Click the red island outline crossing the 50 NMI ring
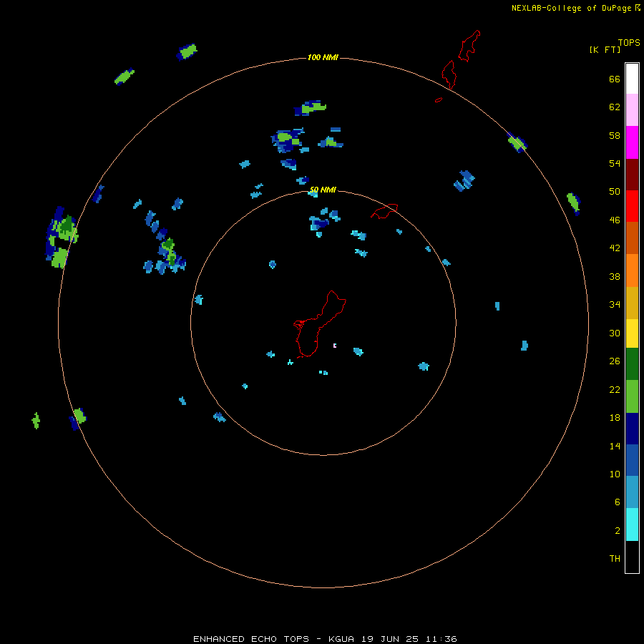 click(384, 210)
